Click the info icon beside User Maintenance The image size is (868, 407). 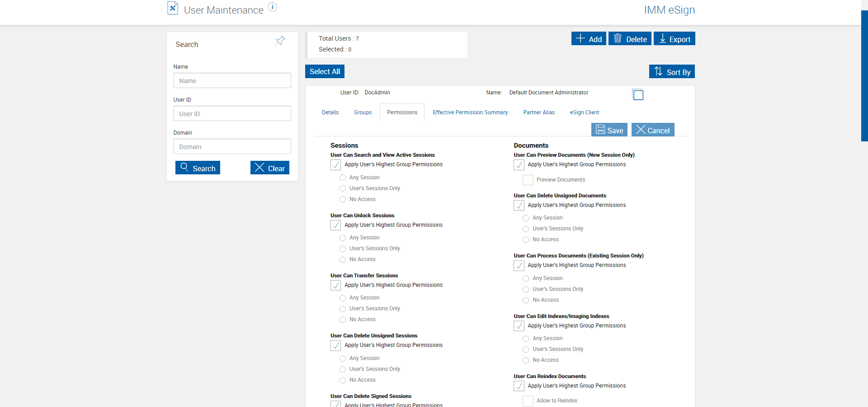[x=273, y=7]
